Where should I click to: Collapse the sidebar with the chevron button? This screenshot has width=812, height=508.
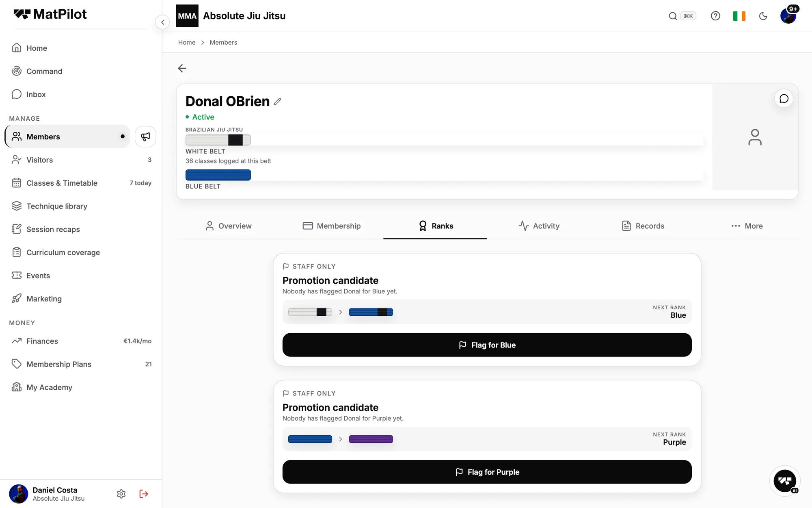point(162,22)
